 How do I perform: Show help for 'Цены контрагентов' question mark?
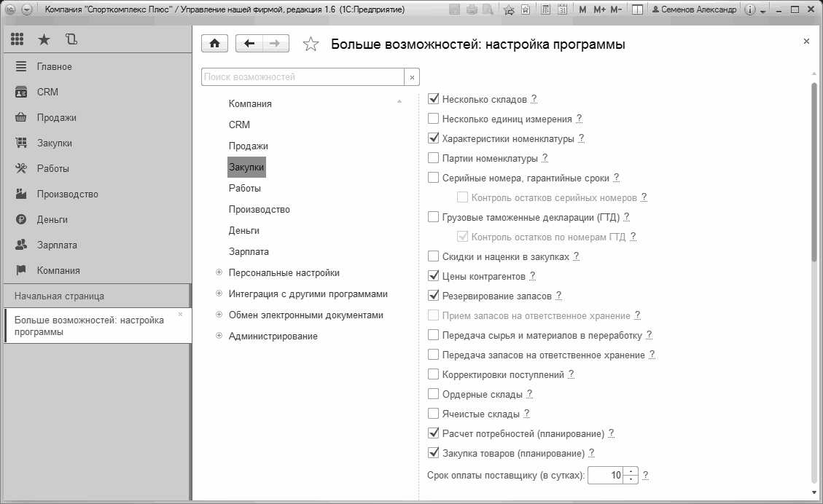coord(533,276)
